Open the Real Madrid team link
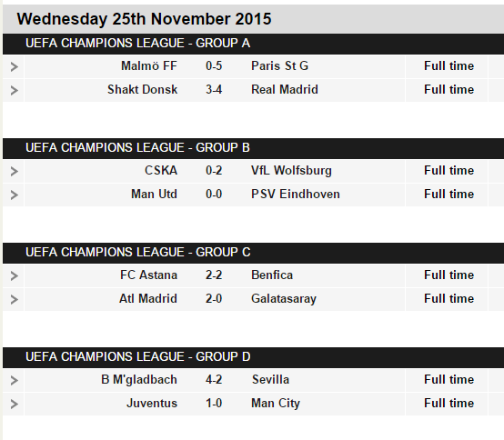 tap(285, 90)
